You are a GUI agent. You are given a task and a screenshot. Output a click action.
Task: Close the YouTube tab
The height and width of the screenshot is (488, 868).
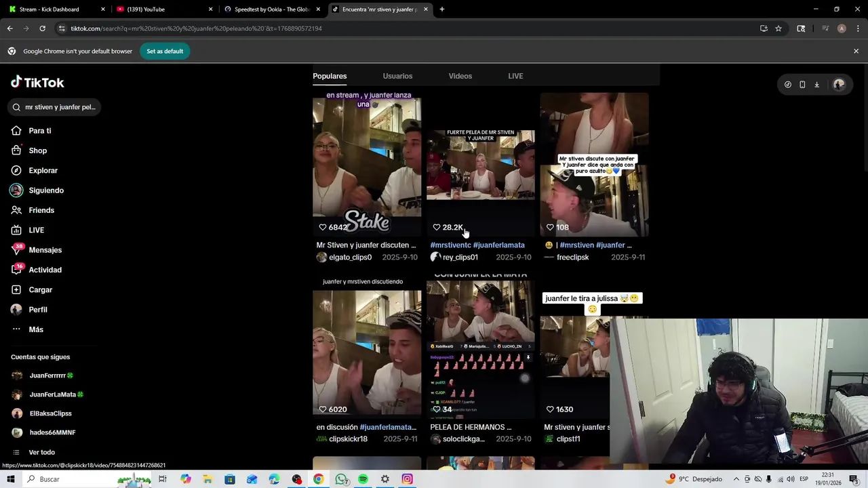click(x=210, y=9)
